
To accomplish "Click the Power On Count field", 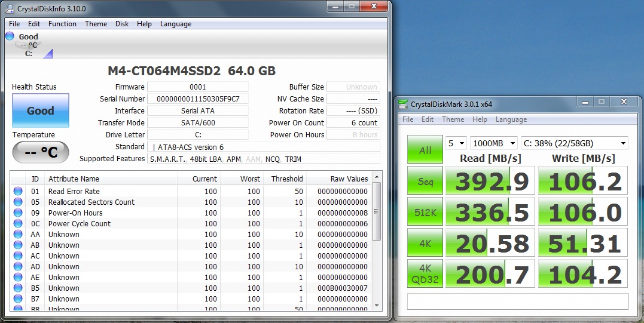I will [x=353, y=122].
